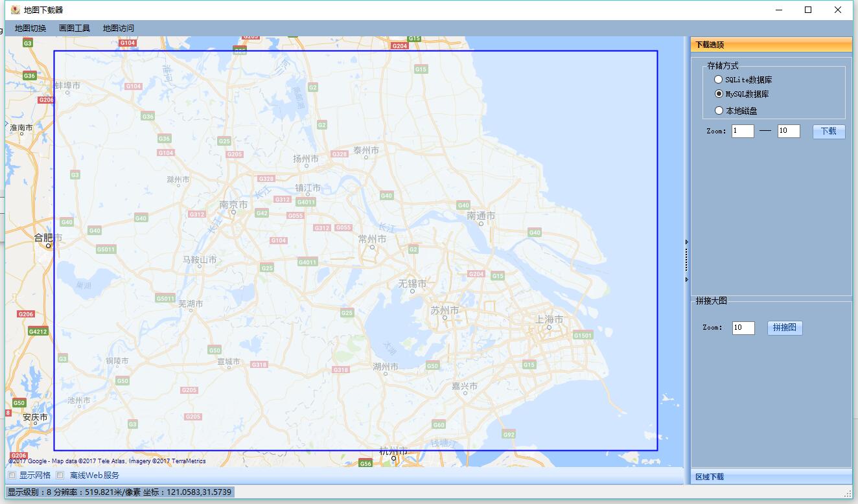The width and height of the screenshot is (858, 504).
Task: Click the coordinate status bar text
Action: (119, 492)
